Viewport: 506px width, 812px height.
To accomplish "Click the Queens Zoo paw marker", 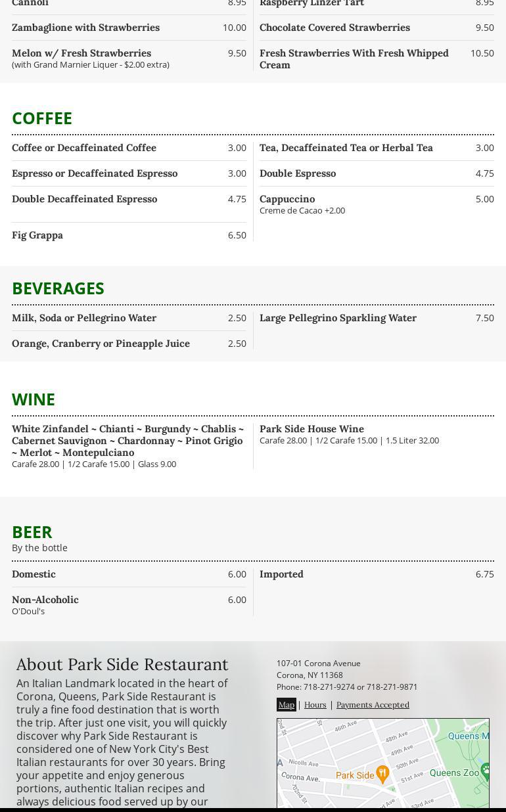I will pyautogui.click(x=486, y=769).
